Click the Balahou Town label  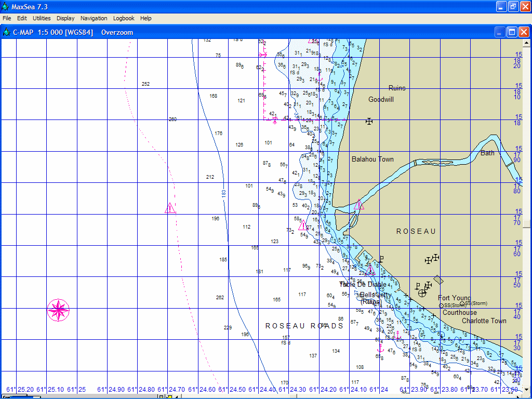click(x=373, y=159)
